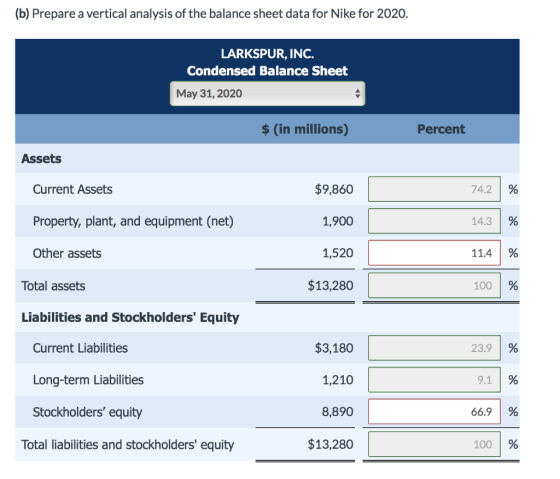This screenshot has height=479, width=560.
Task: Edit the Stockholders' equity percent field
Action: point(434,411)
